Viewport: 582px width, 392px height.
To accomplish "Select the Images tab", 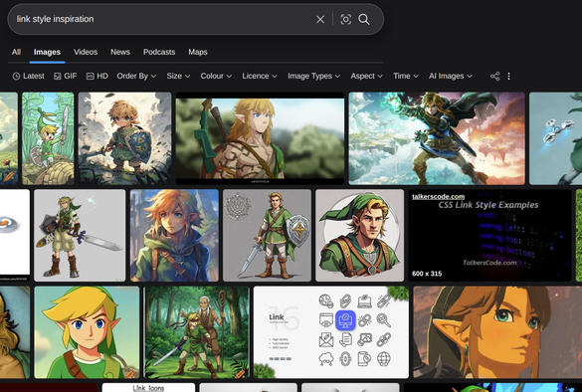I will tap(47, 52).
